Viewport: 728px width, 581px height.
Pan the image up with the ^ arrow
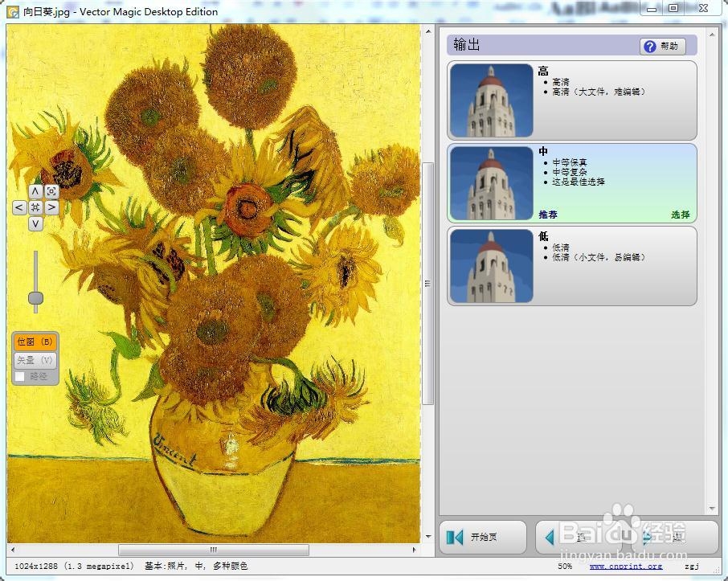pos(35,191)
